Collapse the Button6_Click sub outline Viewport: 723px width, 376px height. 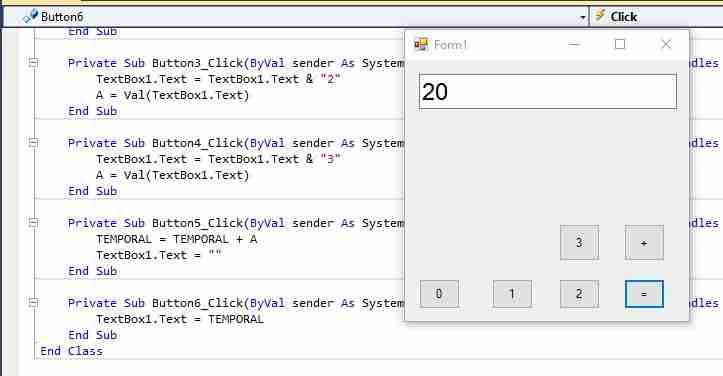tap(33, 303)
